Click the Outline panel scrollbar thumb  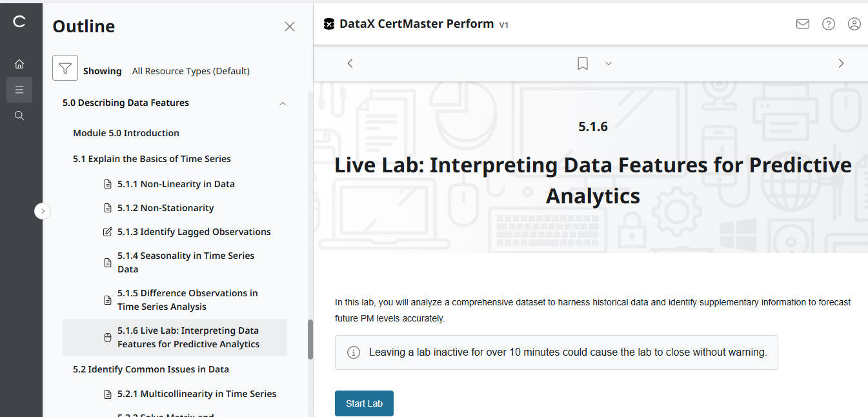coord(310,340)
